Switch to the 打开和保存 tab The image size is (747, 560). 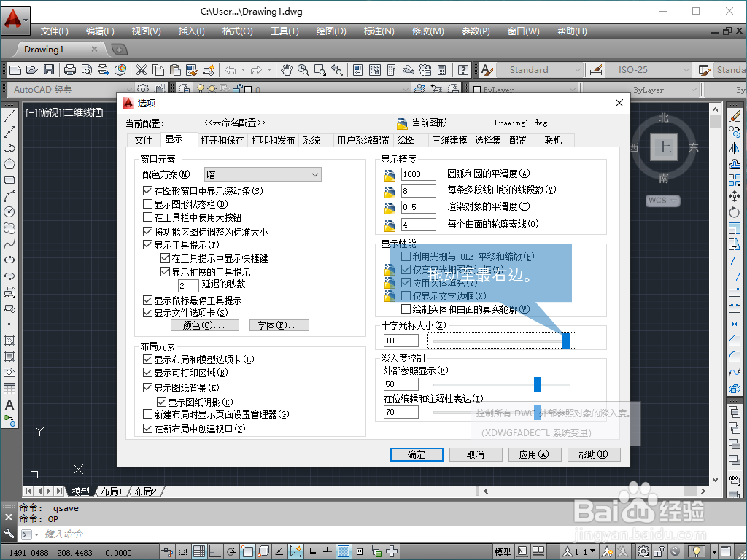(222, 140)
